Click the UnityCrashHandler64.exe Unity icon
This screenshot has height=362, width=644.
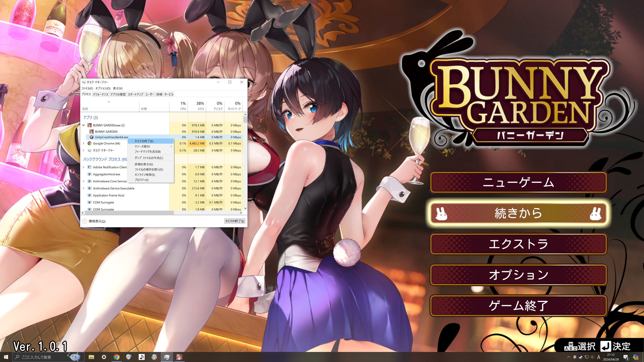click(x=92, y=137)
